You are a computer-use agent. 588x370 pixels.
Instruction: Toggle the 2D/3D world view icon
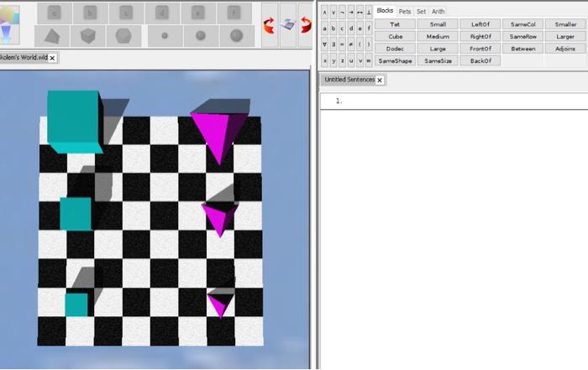pyautogui.click(x=288, y=25)
